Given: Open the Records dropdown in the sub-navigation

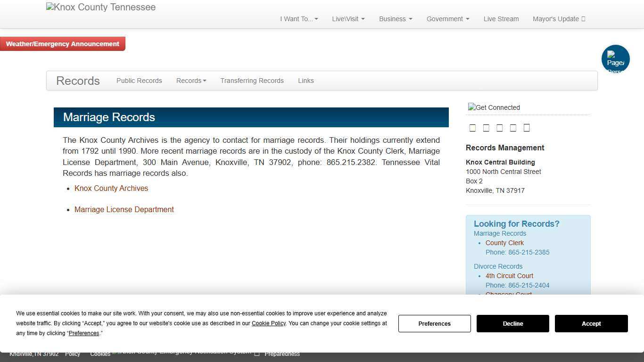Looking at the screenshot, I should (x=191, y=81).
